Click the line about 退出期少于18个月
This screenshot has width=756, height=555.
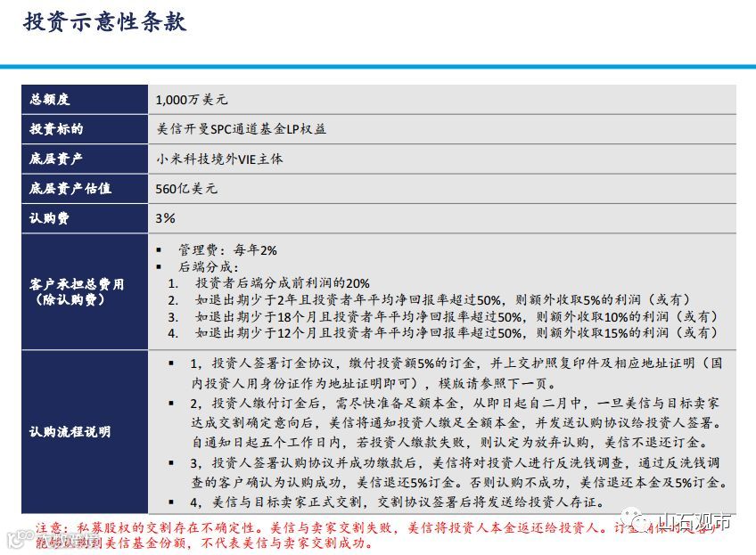(x=456, y=316)
